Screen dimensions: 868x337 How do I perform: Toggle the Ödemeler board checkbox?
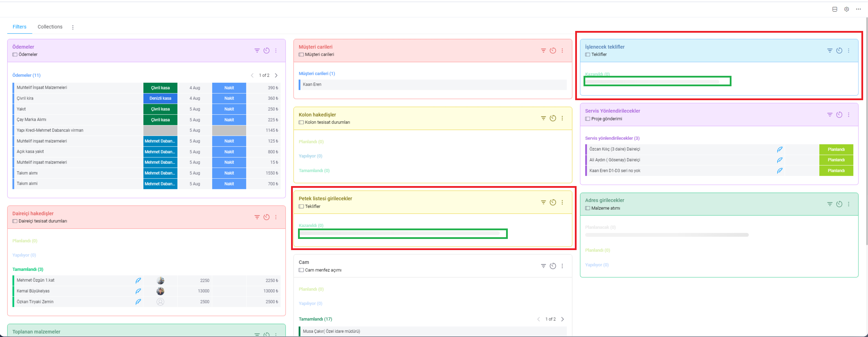pyautogui.click(x=15, y=54)
